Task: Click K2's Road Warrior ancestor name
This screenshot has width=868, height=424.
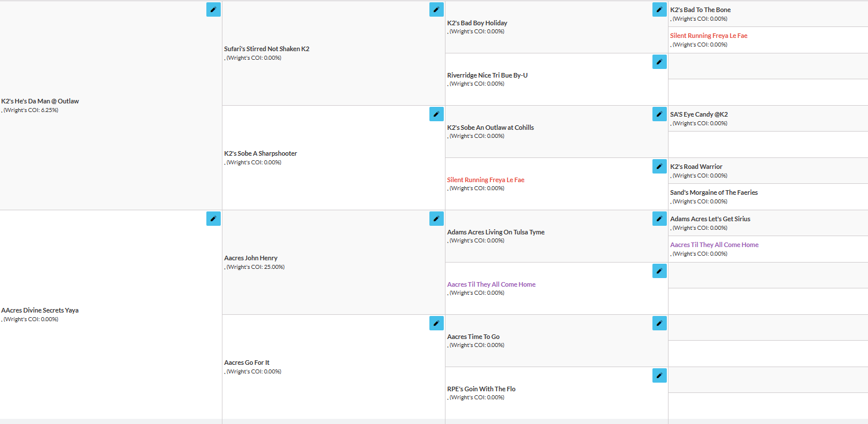Action: (x=696, y=167)
